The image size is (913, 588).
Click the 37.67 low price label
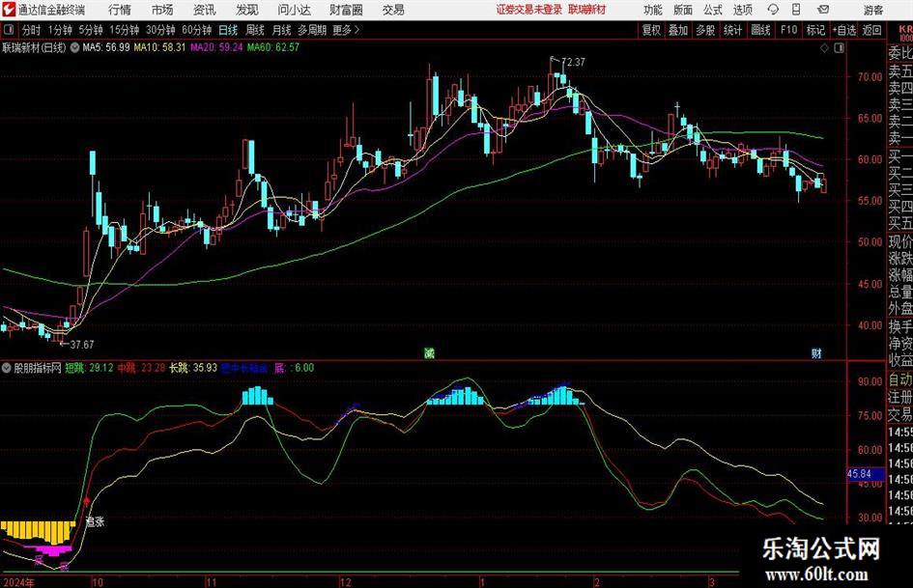81,345
